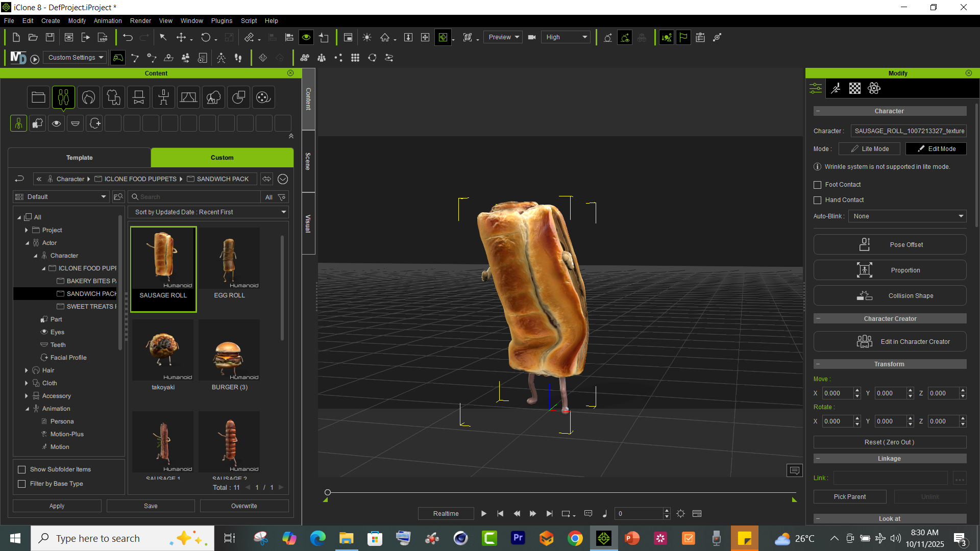This screenshot has width=980, height=551.
Task: Open the Custom Settings dropdown
Action: [75, 58]
